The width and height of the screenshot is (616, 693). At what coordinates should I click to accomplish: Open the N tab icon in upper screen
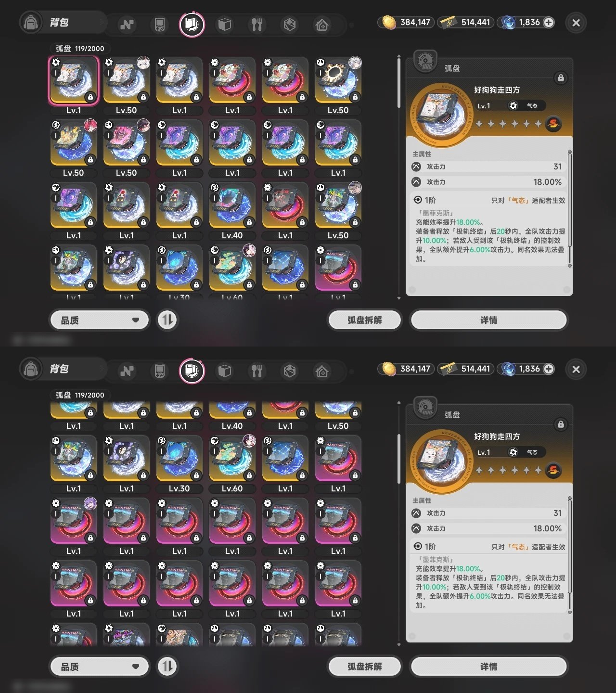(127, 24)
